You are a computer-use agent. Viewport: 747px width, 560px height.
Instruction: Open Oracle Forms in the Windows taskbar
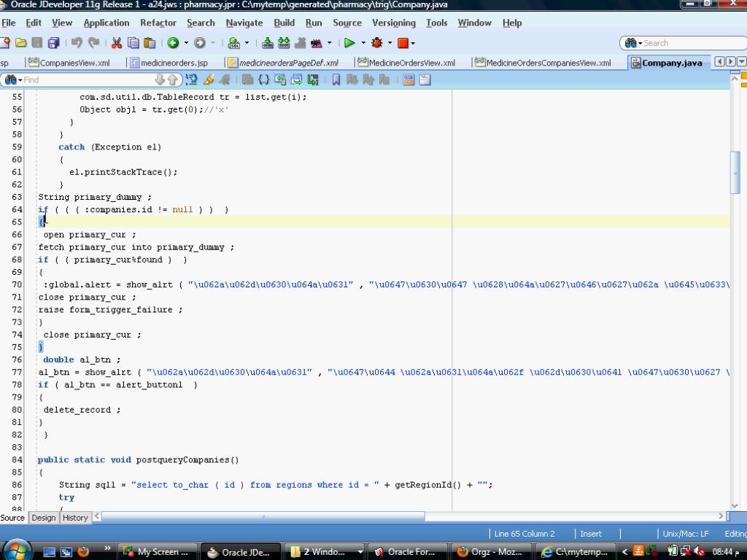click(x=405, y=551)
